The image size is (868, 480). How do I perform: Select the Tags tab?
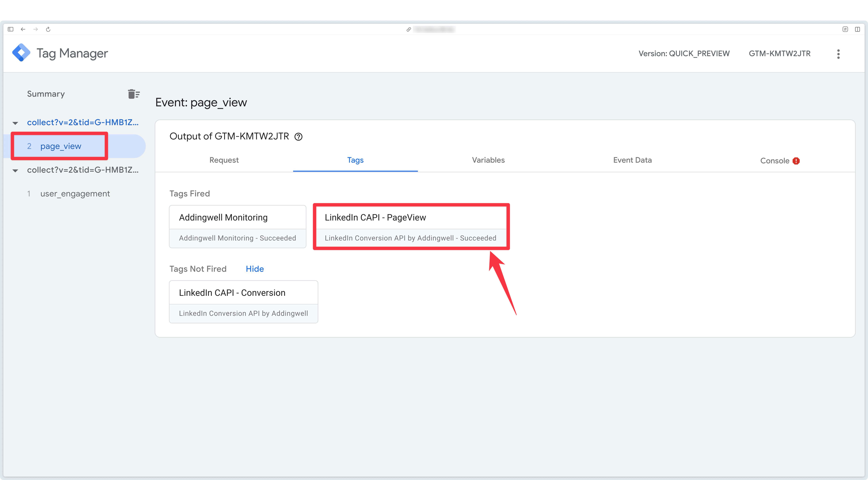pyautogui.click(x=356, y=160)
